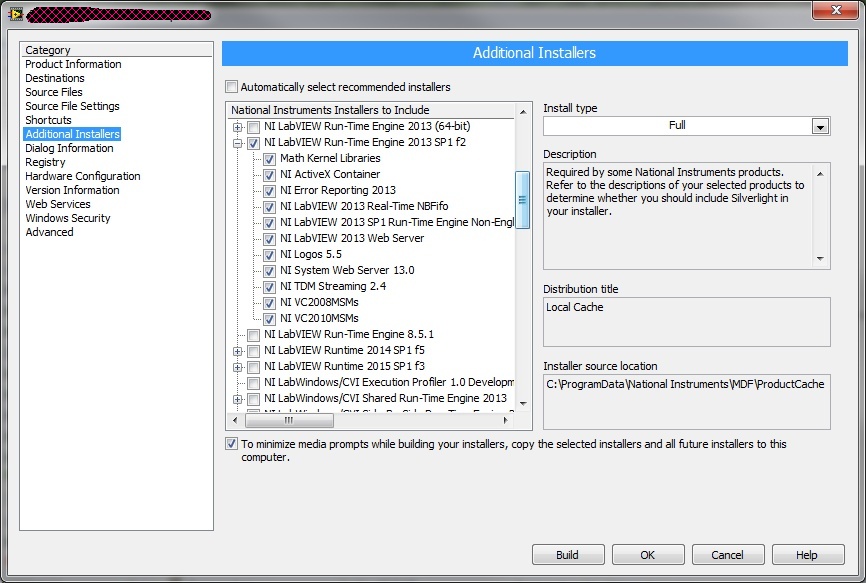Image resolution: width=866 pixels, height=583 pixels.
Task: Click installer list vertical scrollbar thumb
Action: point(522,200)
